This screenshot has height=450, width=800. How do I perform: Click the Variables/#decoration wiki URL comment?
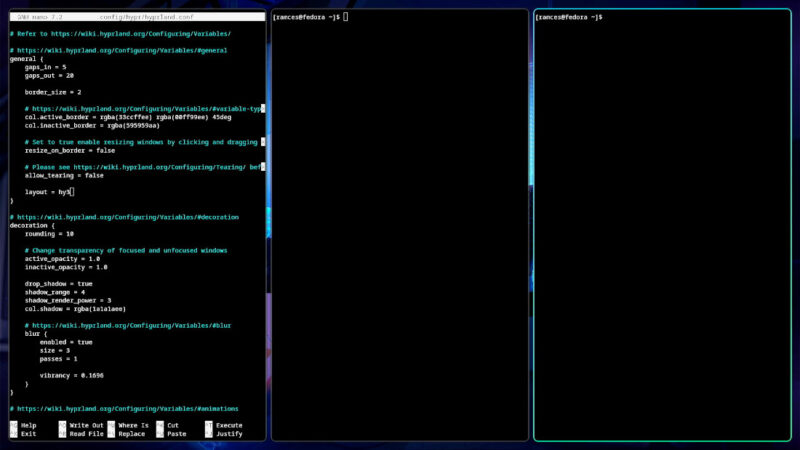[124, 217]
